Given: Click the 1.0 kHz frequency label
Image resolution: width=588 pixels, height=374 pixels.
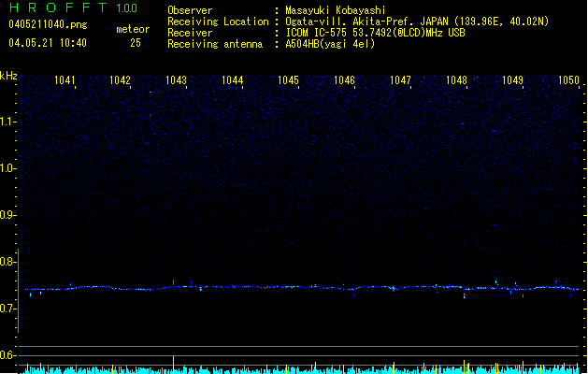Looking at the screenshot, I should coord(8,168).
